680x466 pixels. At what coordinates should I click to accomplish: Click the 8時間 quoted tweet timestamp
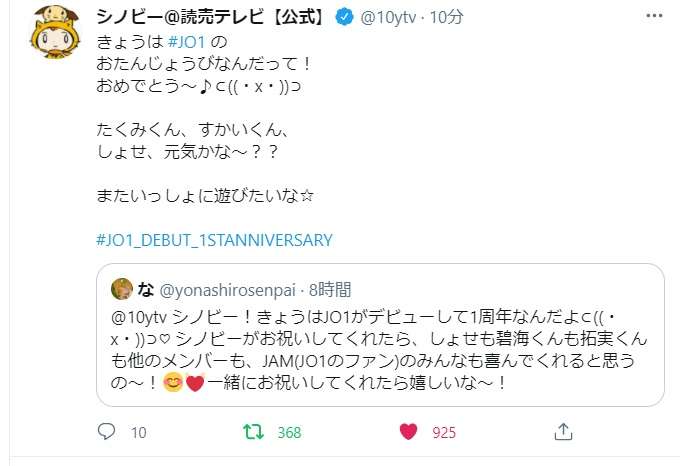(x=330, y=290)
